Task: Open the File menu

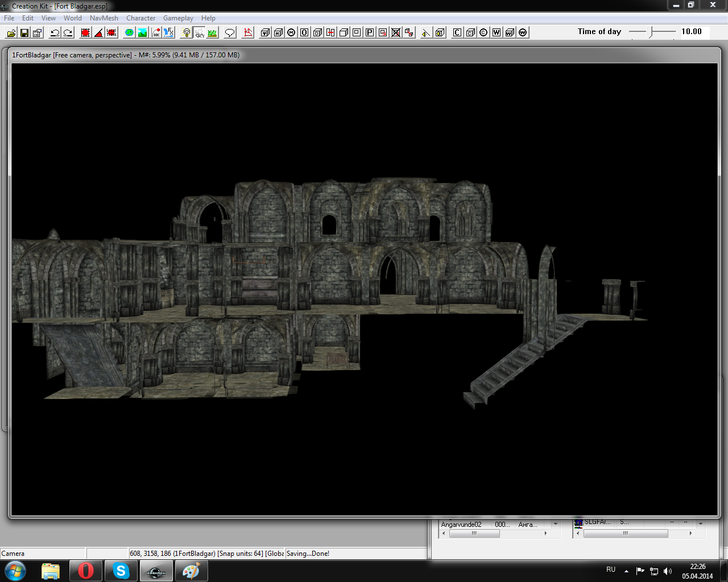Action: tap(9, 18)
